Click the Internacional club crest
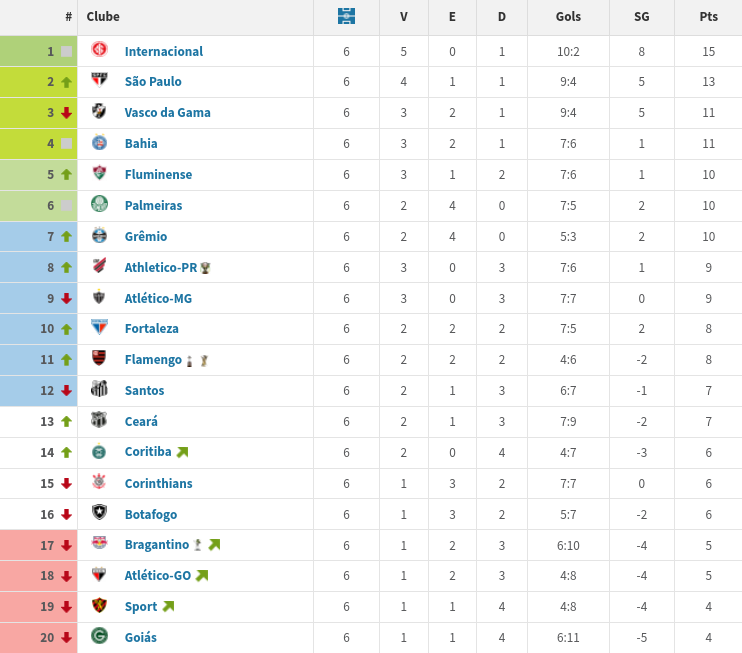This screenshot has height=653, width=742. point(99,49)
